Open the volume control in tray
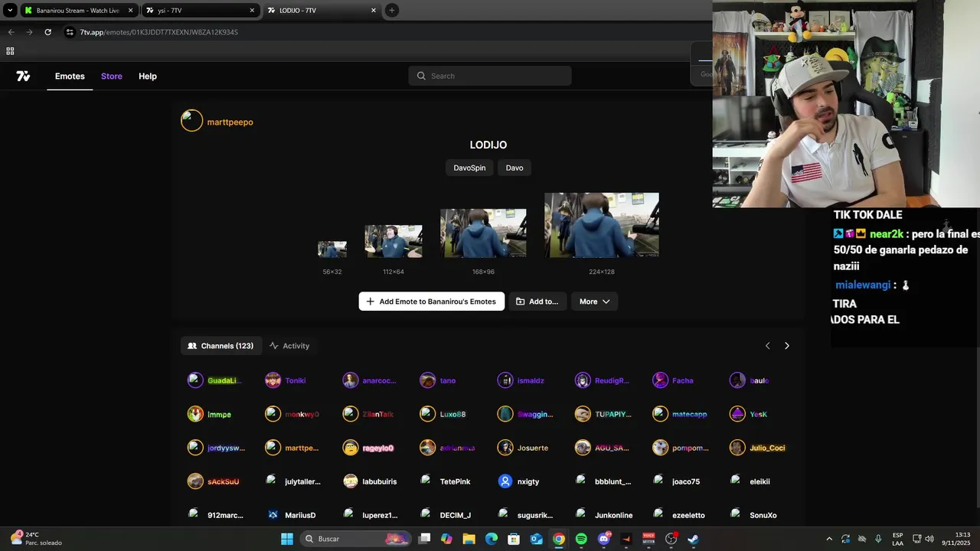980x551 pixels. point(929,539)
